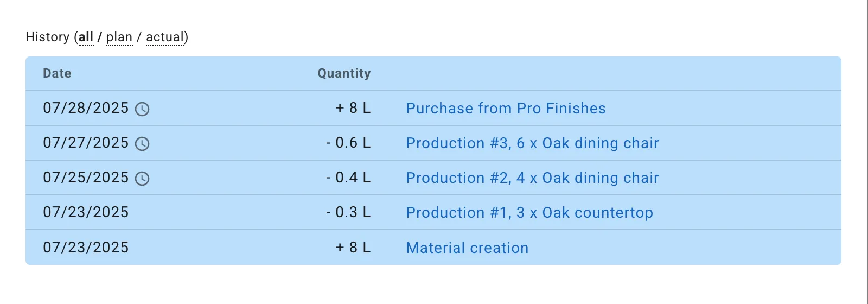Click the Quantity column header

click(x=344, y=73)
